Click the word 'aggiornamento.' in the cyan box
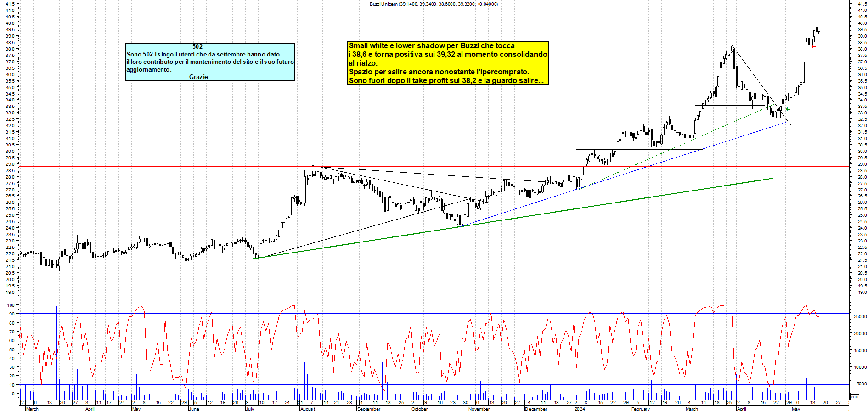This screenshot has width=868, height=411. click(x=149, y=70)
